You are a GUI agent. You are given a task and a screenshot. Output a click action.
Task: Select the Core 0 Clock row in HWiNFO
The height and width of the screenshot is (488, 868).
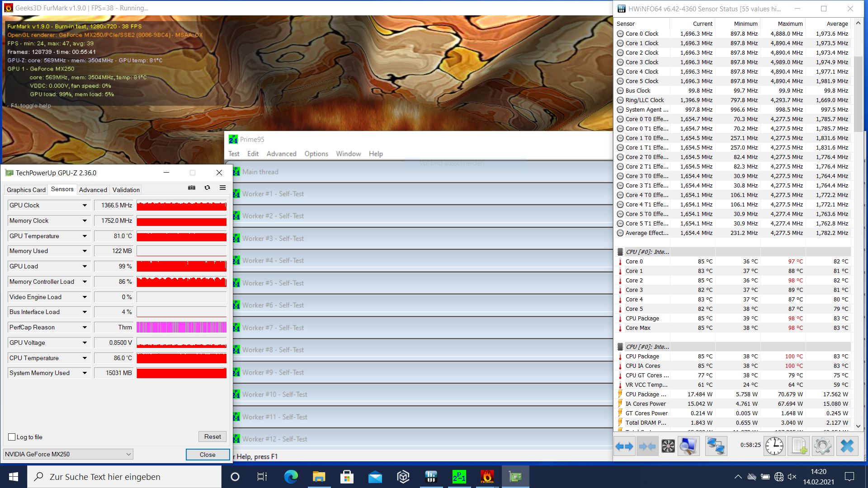point(733,33)
